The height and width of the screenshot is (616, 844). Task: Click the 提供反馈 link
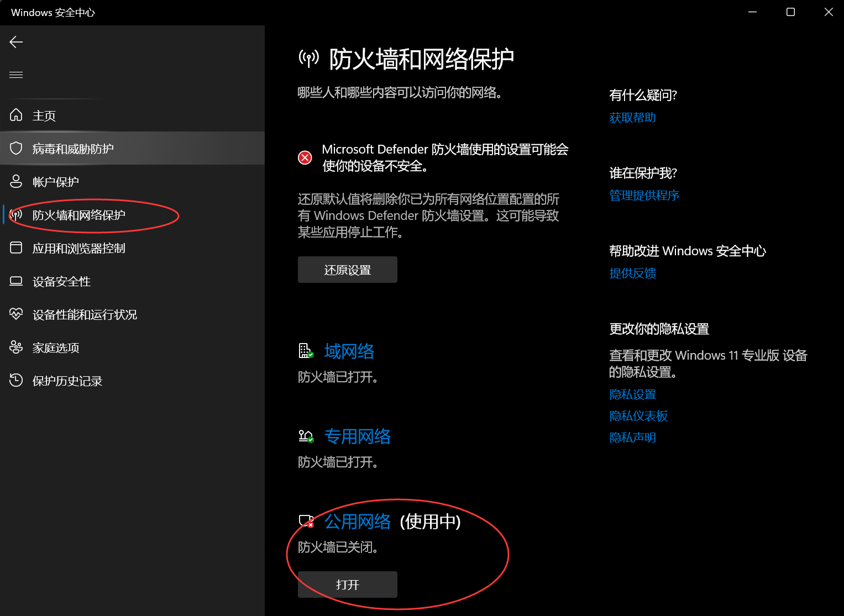(x=632, y=273)
